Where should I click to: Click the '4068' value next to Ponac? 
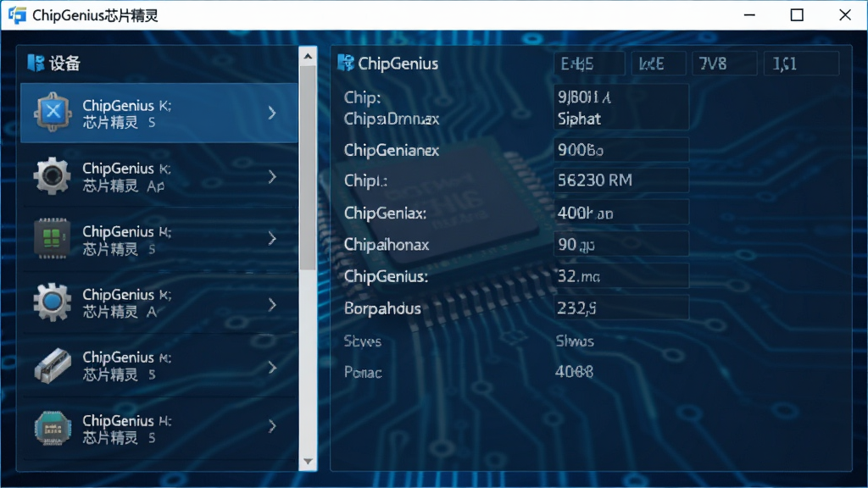[574, 371]
